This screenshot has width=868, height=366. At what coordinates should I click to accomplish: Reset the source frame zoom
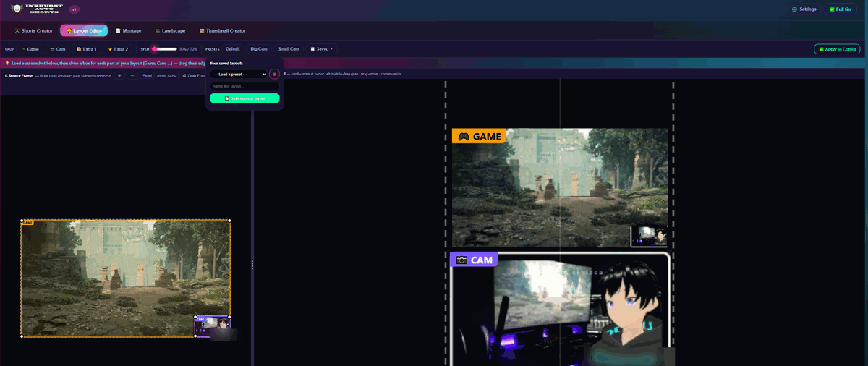click(147, 75)
